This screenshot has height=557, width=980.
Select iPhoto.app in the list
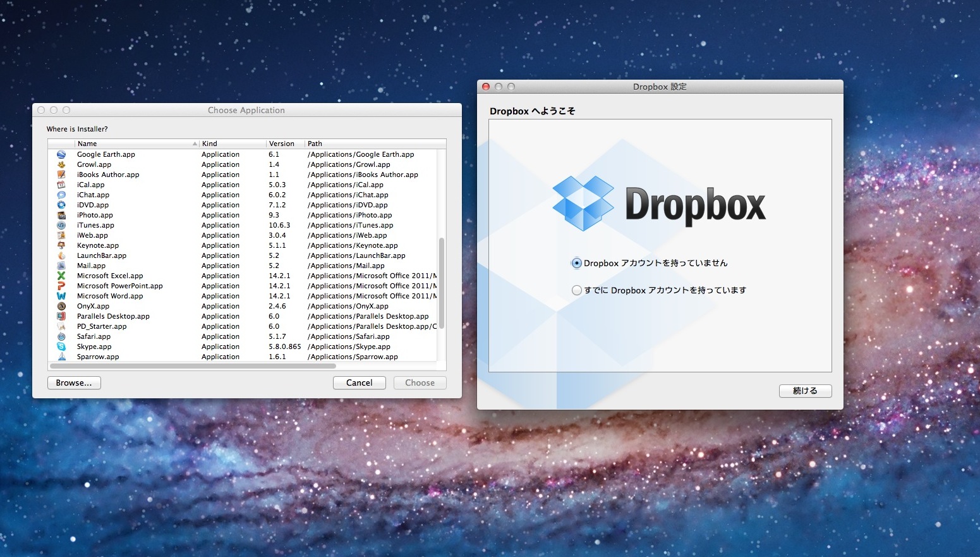pyautogui.click(x=95, y=215)
